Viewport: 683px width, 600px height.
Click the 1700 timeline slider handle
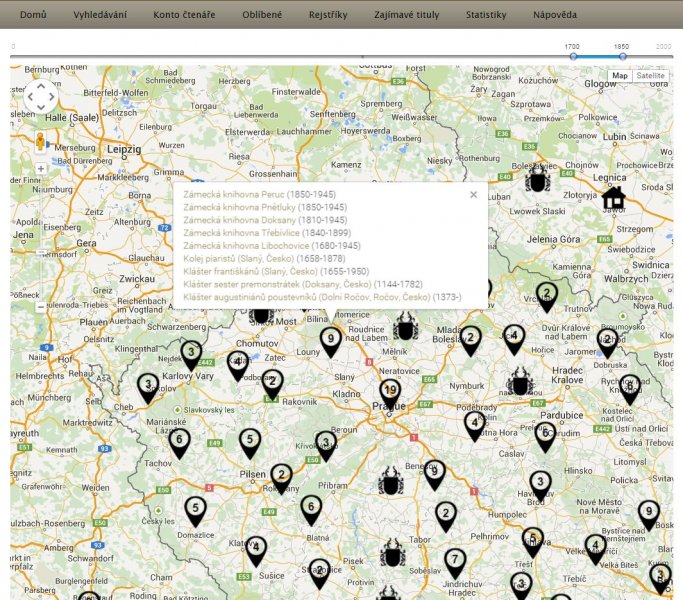tap(573, 56)
